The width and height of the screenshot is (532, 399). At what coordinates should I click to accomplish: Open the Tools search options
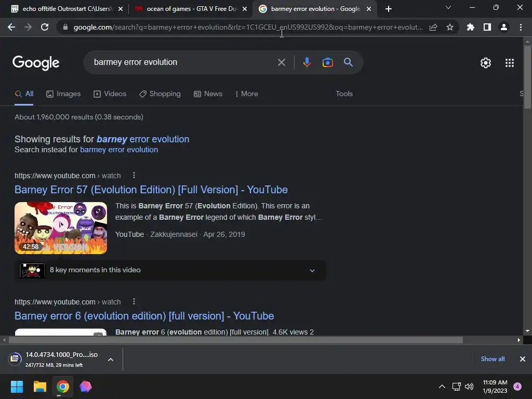344,94
